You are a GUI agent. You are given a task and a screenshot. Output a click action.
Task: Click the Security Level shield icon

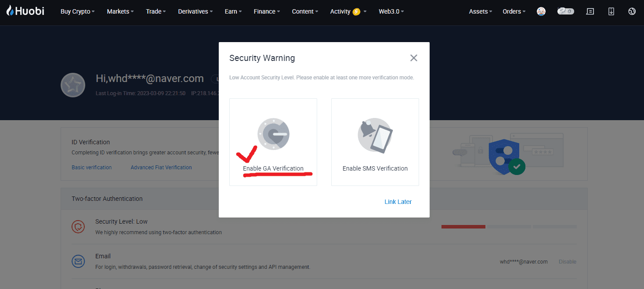(x=78, y=227)
